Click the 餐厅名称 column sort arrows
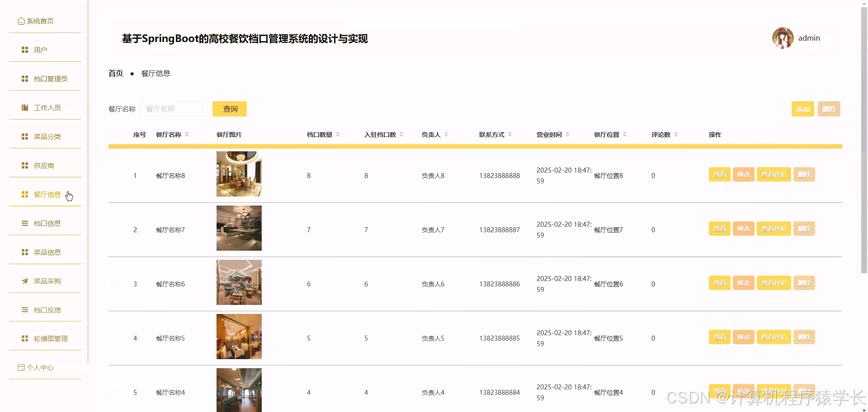Screen dimensions: 868x412 click(x=186, y=134)
